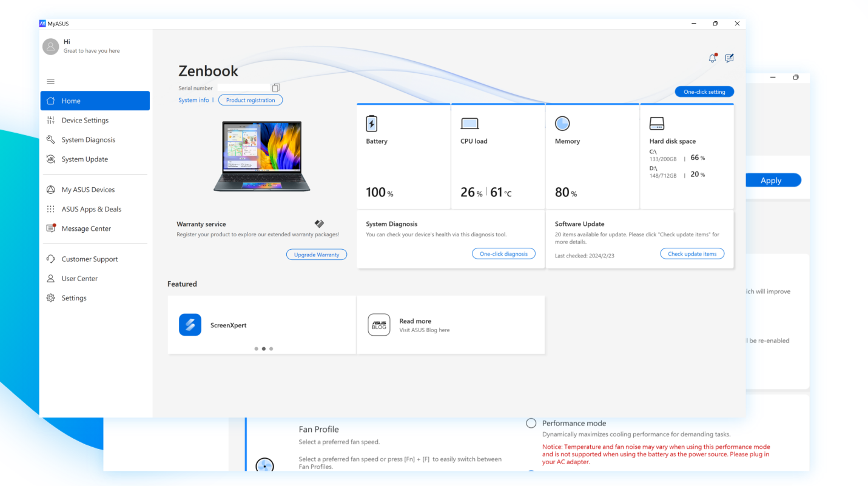
Task: Open the System info link
Action: [193, 100]
